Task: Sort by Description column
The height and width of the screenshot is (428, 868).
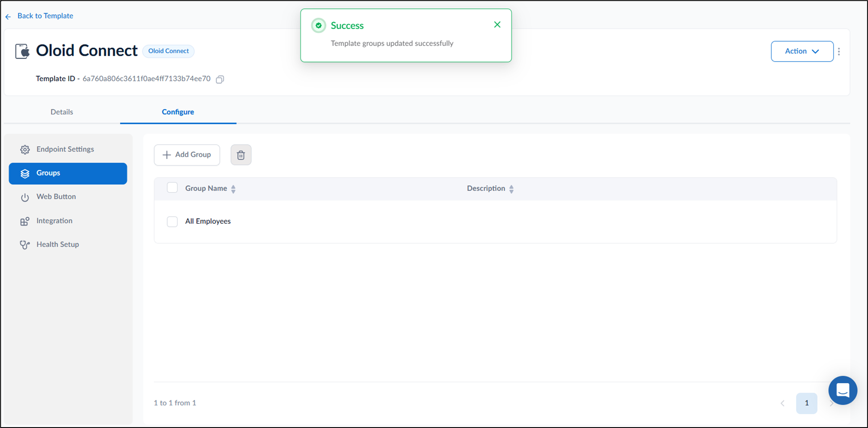Action: (512, 189)
